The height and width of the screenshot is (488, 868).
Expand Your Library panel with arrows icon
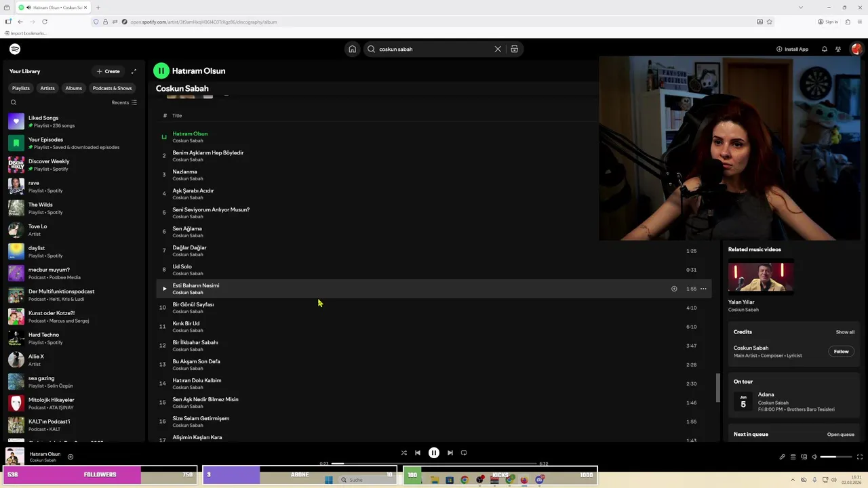tap(134, 71)
